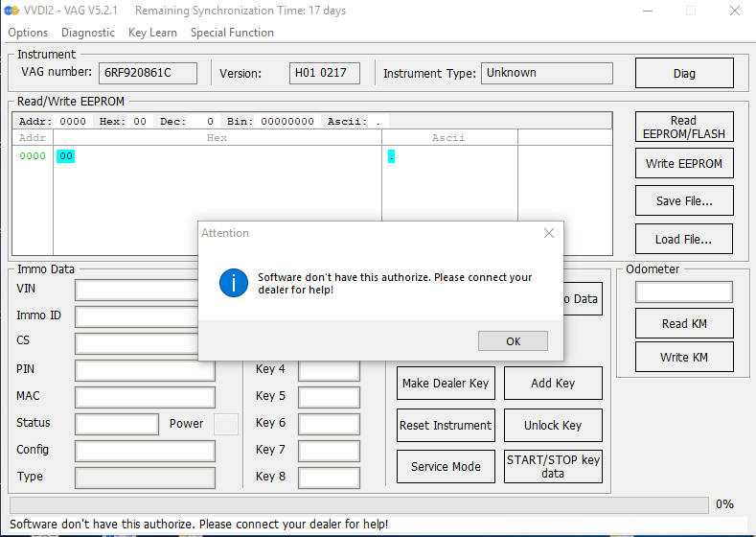The height and width of the screenshot is (537, 756).
Task: Click the Read KM button
Action: [684, 323]
